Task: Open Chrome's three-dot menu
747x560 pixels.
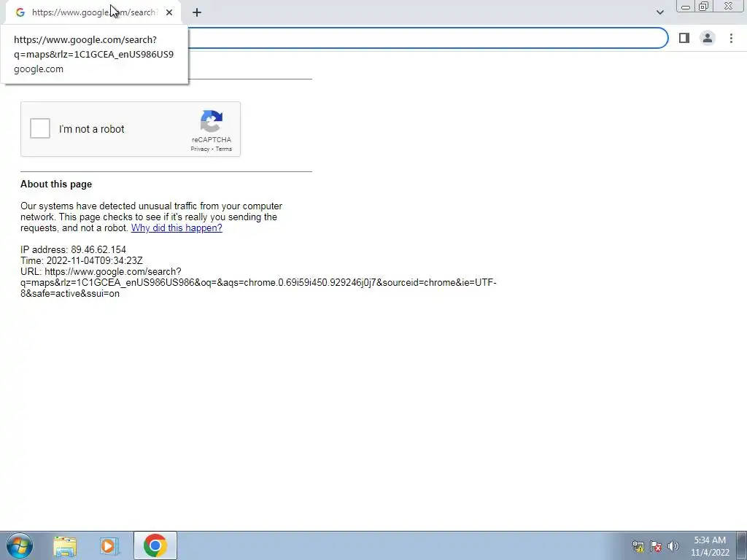Action: (x=731, y=38)
